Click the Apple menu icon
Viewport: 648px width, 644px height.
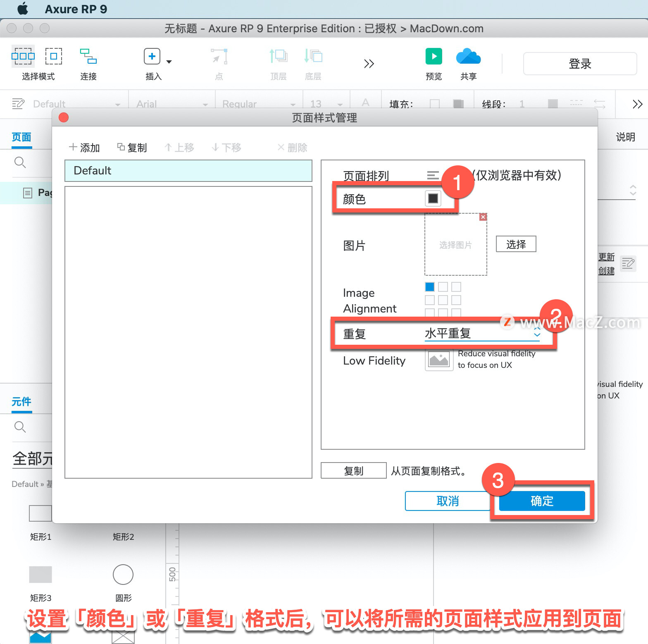[x=23, y=9]
